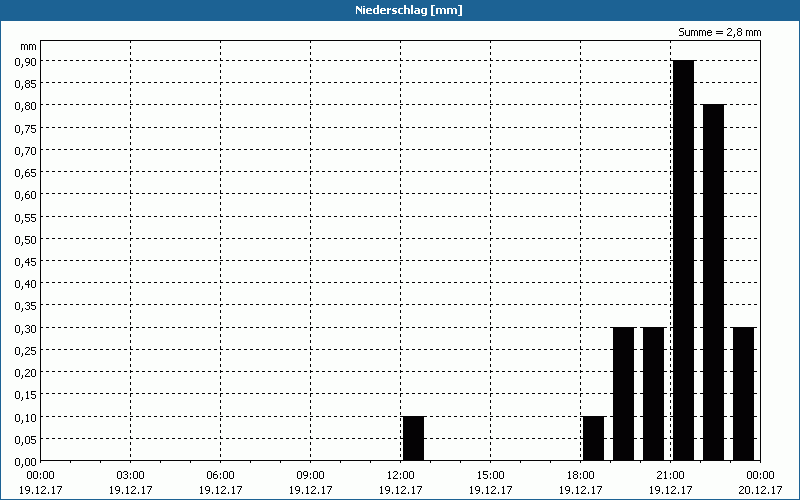Click the 20.12.17 date label
The width and height of the screenshot is (800, 500).
pos(760,490)
